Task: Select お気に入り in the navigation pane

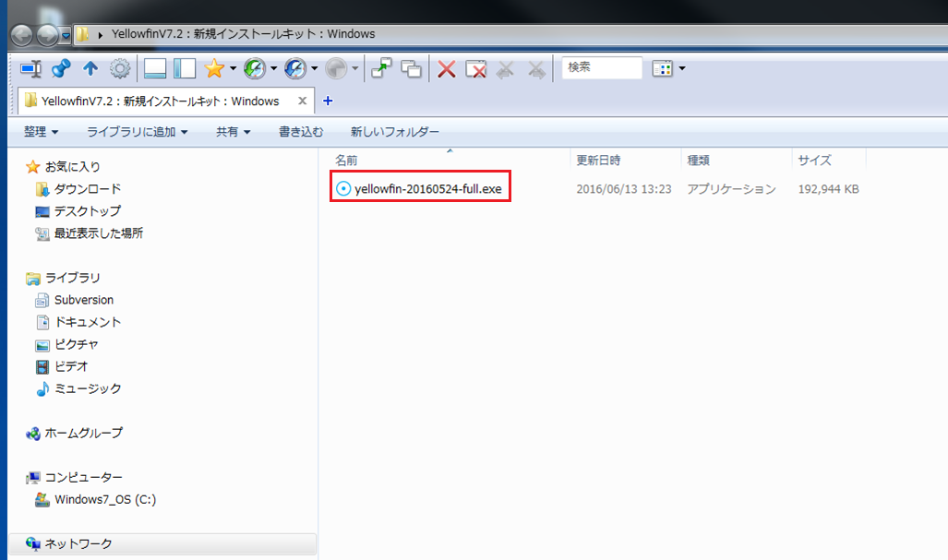Action: [73, 167]
